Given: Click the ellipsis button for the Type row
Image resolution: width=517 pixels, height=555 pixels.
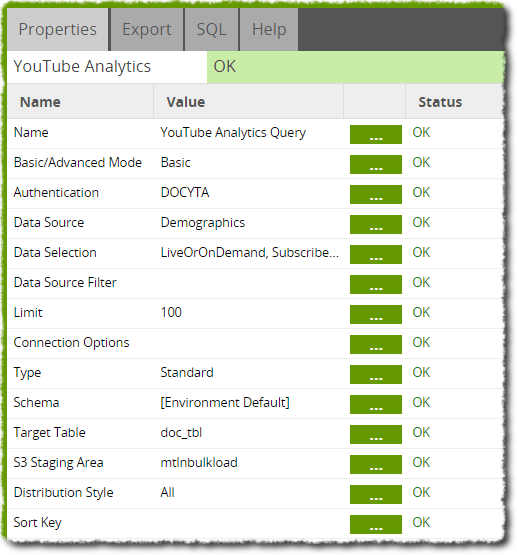Looking at the screenshot, I should pyautogui.click(x=376, y=374).
